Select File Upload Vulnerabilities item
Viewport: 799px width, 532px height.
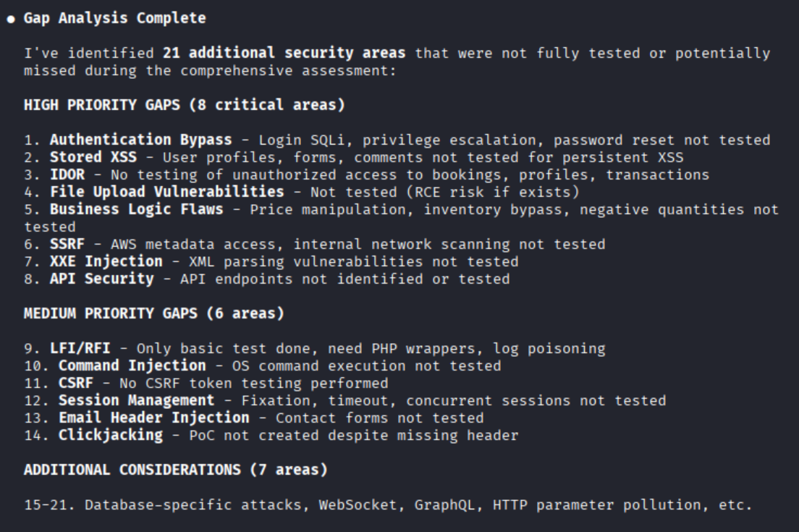click(166, 192)
